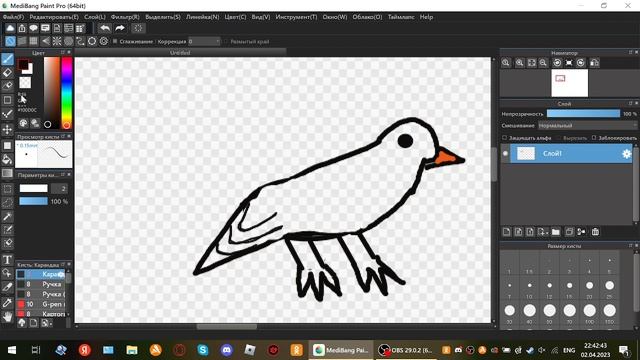Select the Brush tool in left toolbar
This screenshot has width=640, height=360.
pyautogui.click(x=7, y=60)
